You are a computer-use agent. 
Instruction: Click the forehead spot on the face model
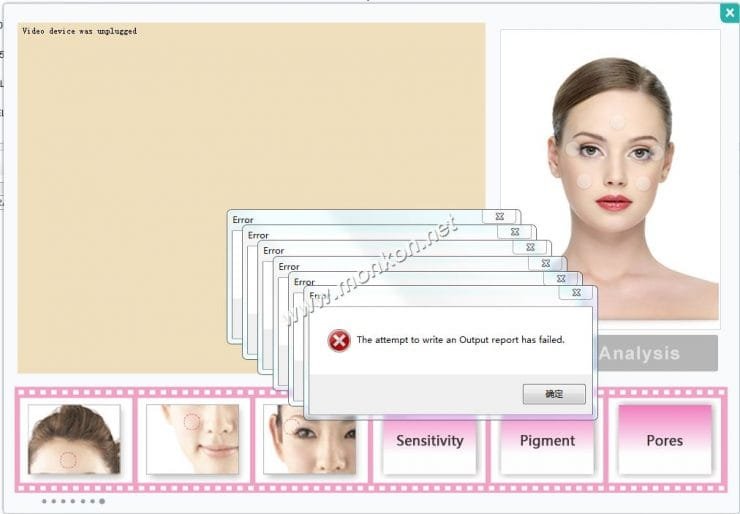(617, 122)
